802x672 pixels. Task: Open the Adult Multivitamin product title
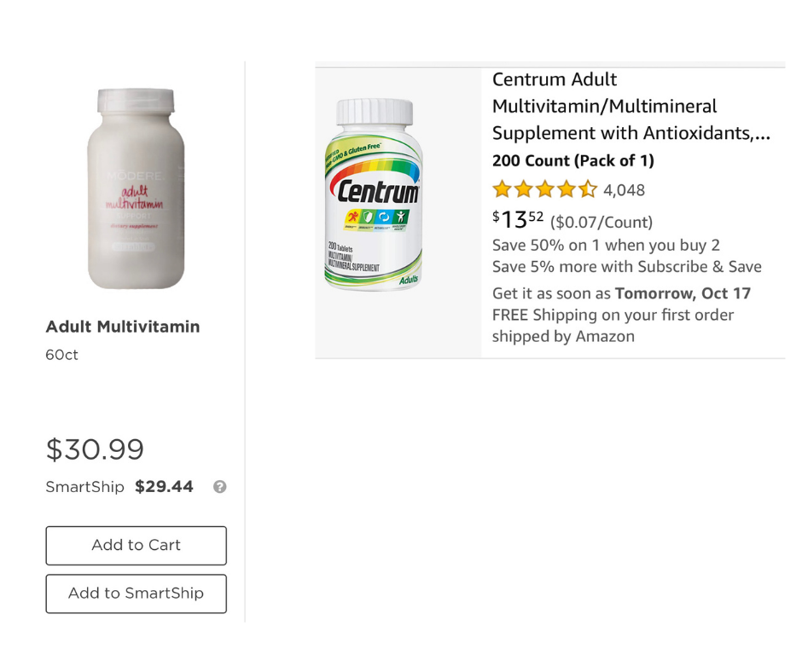point(123,327)
